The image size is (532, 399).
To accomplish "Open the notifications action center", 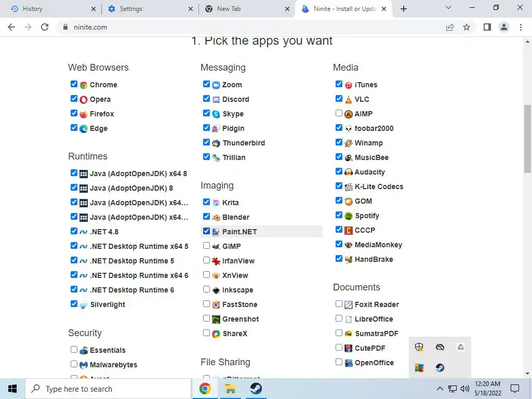I will point(515,389).
